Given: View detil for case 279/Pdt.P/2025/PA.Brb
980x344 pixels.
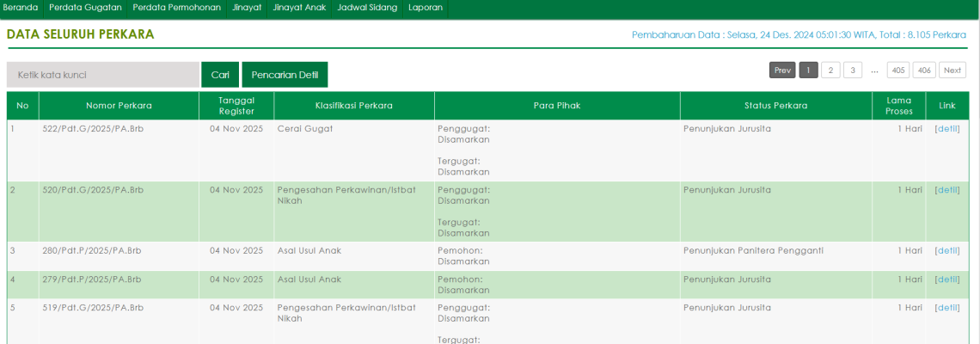Looking at the screenshot, I should [946, 279].
